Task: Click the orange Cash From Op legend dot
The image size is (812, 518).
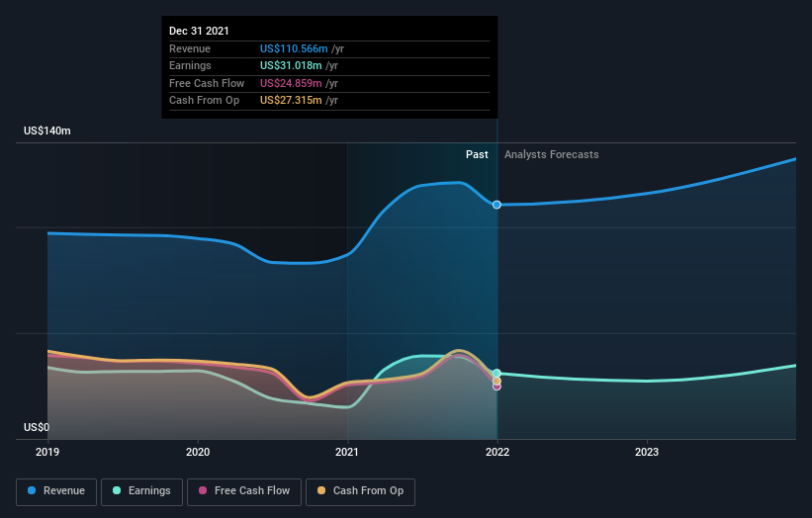Action: tap(321, 490)
